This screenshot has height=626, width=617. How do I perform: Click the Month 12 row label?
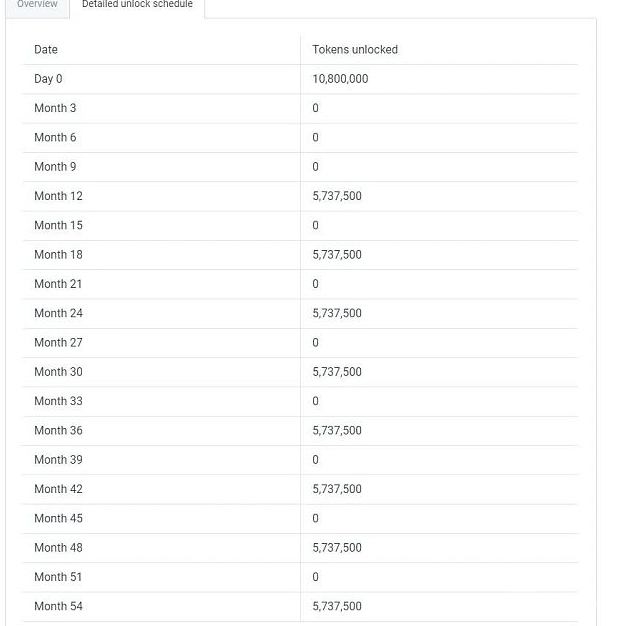click(x=58, y=196)
